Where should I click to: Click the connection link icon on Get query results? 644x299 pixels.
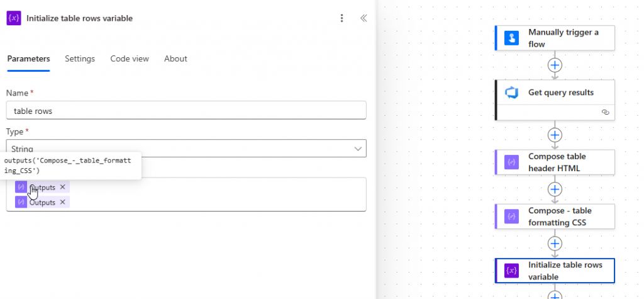pos(605,111)
